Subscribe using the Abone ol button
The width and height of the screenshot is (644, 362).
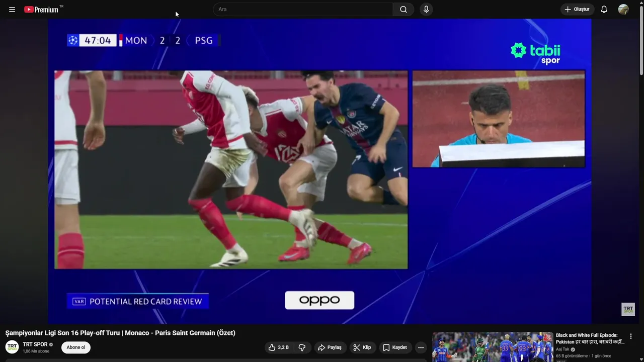coord(76,347)
